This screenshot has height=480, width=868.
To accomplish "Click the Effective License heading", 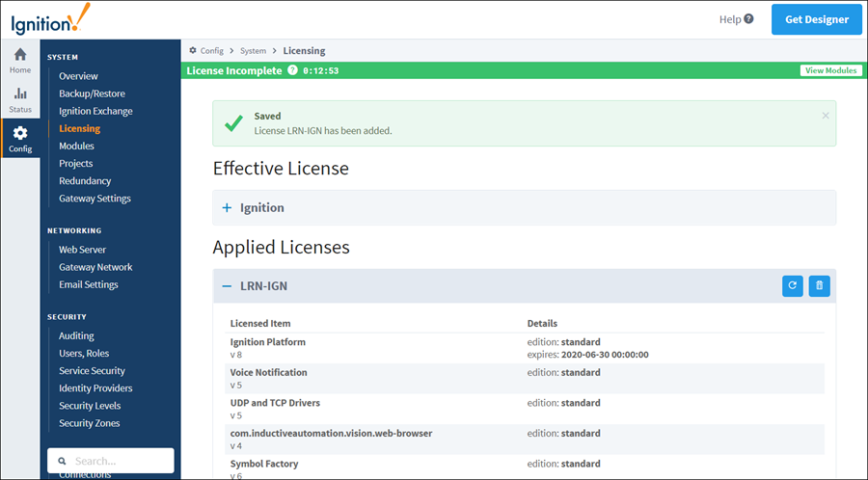I will coord(281,168).
